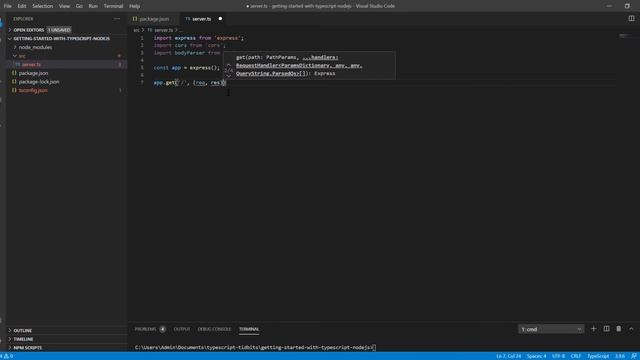Open the Selection menu
Viewport: 640px width, 360px height.
(42, 6)
